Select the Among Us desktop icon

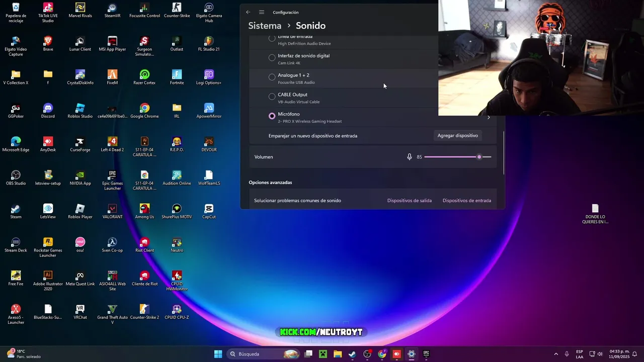(144, 211)
